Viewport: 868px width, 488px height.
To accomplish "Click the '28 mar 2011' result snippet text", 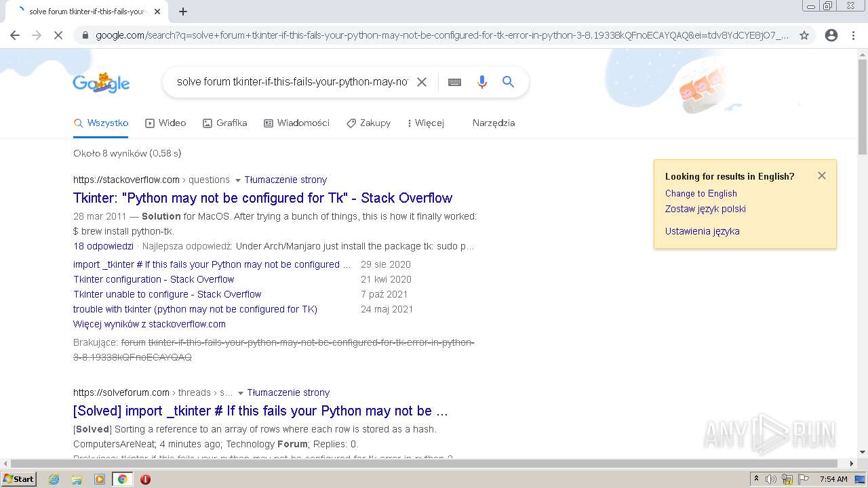I will (275, 224).
